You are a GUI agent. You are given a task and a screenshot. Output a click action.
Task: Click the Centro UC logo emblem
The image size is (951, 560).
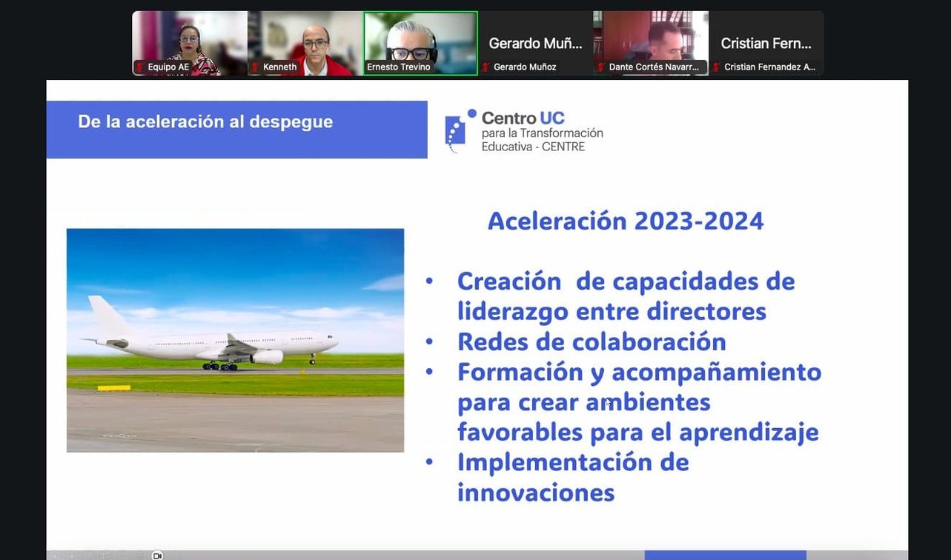[460, 130]
